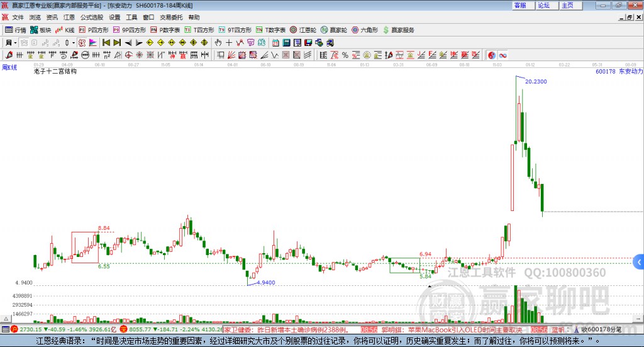Open the 行情 market quotes view
644x347 pixels.
(x=16, y=30)
